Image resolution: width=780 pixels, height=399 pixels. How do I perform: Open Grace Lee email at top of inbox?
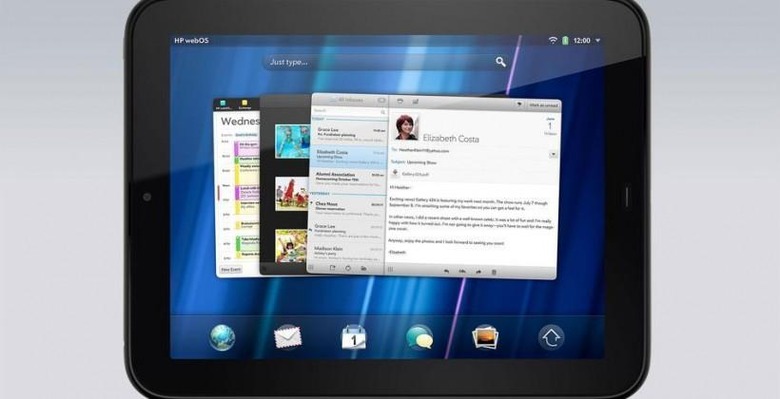349,133
